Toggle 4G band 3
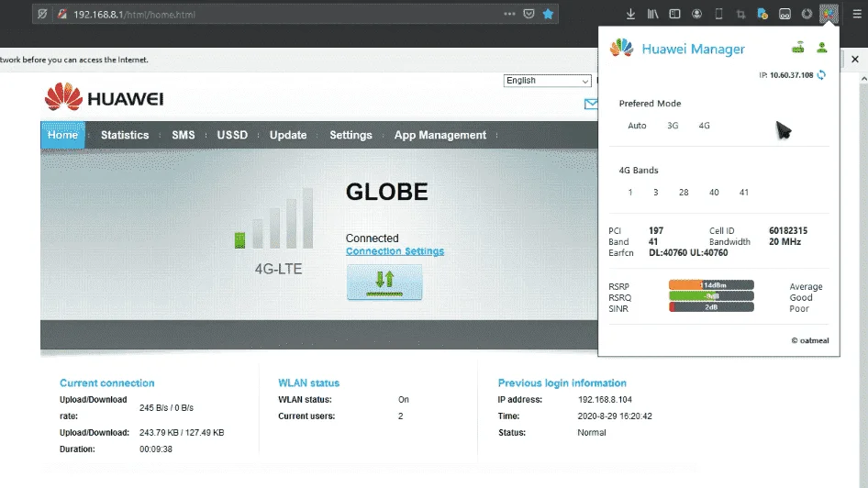 click(x=655, y=193)
